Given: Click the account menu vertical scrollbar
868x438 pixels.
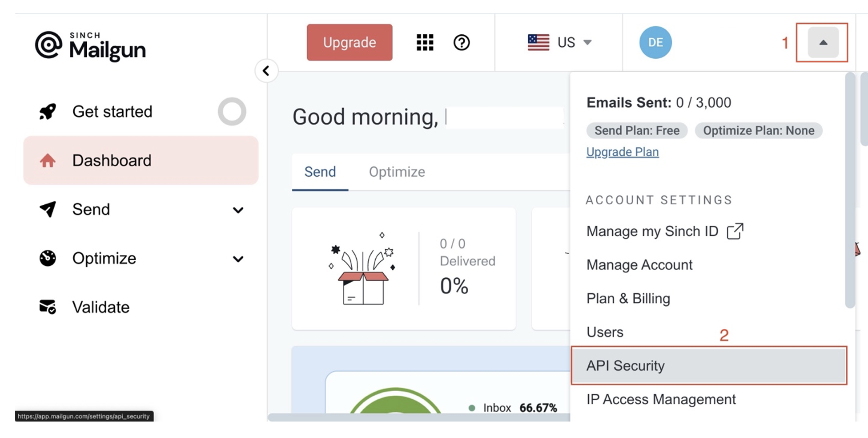Looking at the screenshot, I should (x=850, y=191).
